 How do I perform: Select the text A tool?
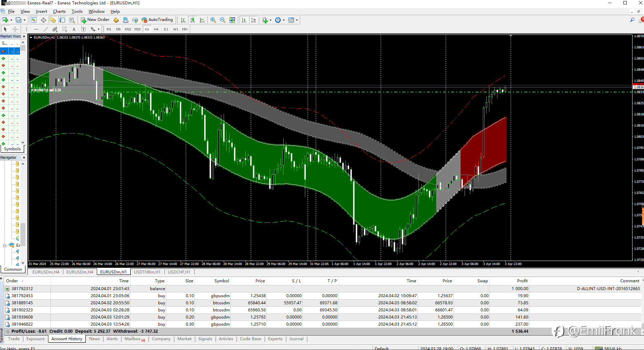[74, 29]
